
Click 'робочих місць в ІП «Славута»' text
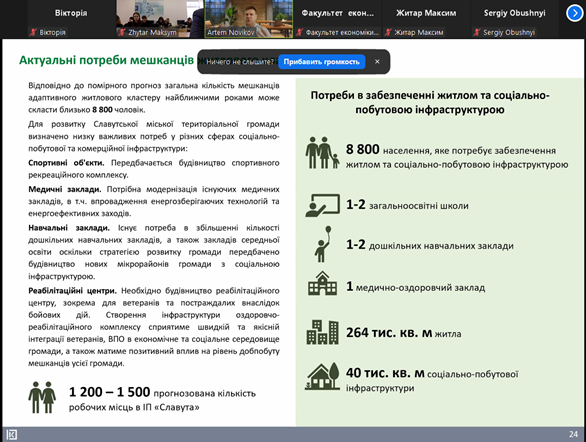[x=134, y=407]
